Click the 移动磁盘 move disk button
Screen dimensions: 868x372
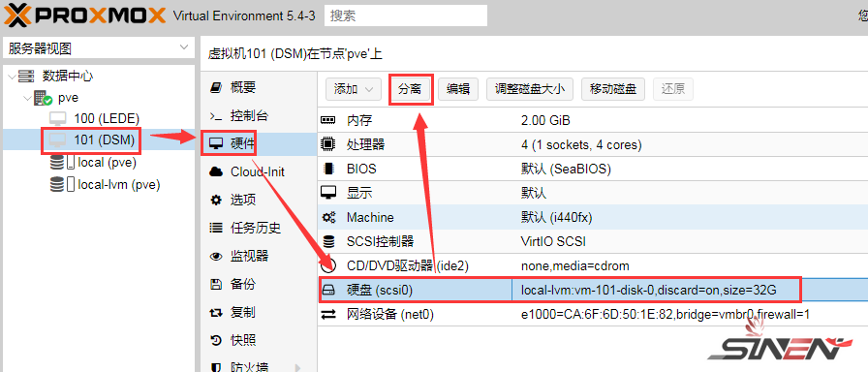[x=613, y=89]
